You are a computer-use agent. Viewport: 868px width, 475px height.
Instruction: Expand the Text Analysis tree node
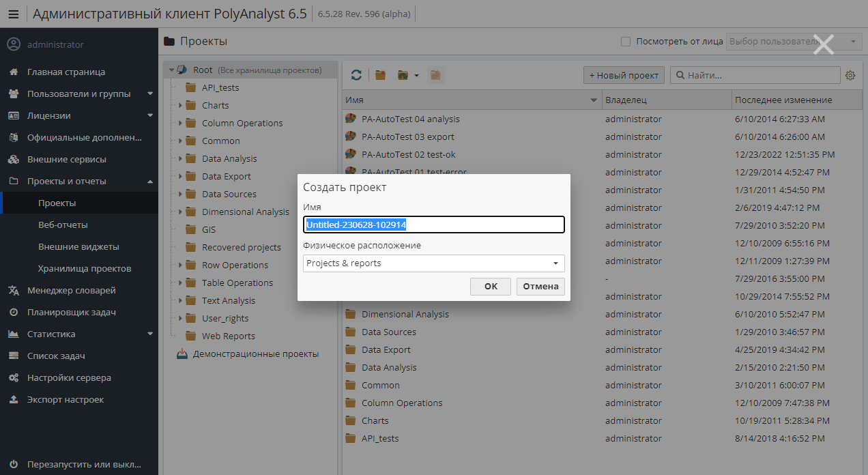point(180,300)
